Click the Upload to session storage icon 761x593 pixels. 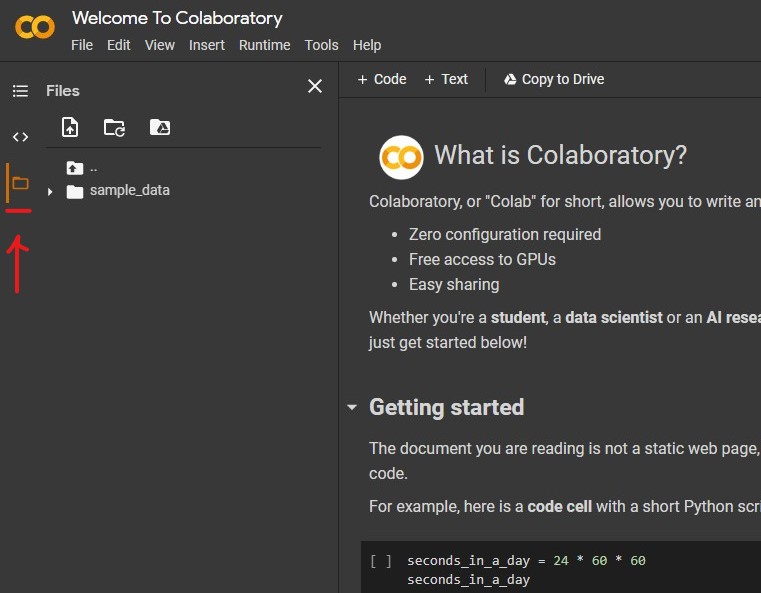point(70,127)
